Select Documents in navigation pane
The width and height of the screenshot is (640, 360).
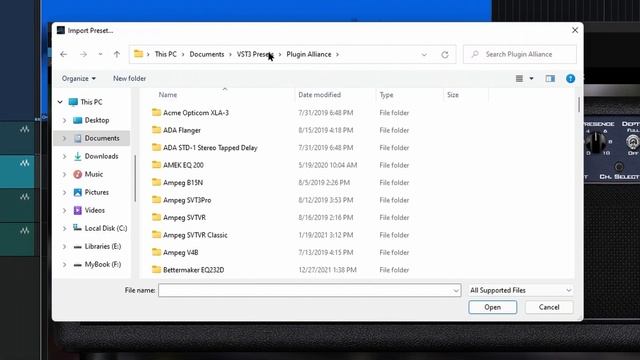[x=102, y=138]
